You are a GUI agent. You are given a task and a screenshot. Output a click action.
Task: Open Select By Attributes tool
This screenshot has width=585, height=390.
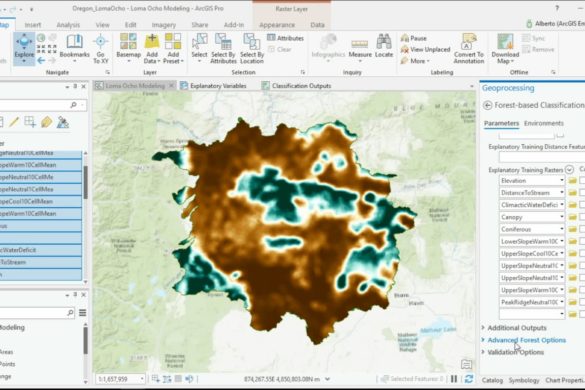pyautogui.click(x=223, y=49)
